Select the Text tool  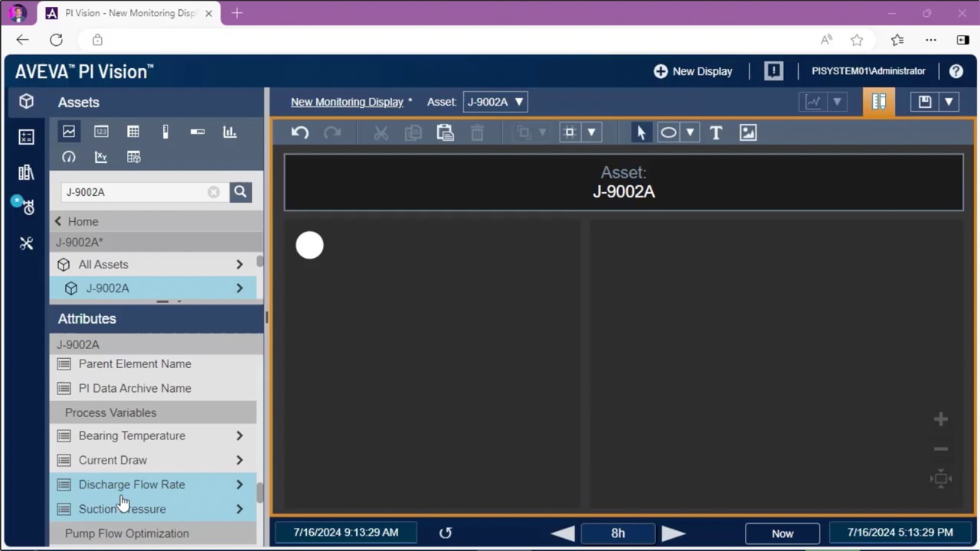tap(716, 132)
